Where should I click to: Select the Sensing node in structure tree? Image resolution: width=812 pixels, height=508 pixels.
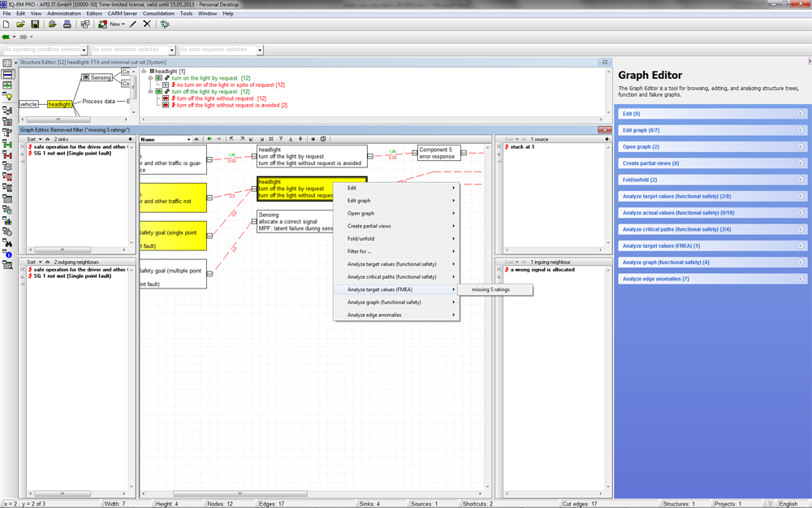(x=97, y=77)
